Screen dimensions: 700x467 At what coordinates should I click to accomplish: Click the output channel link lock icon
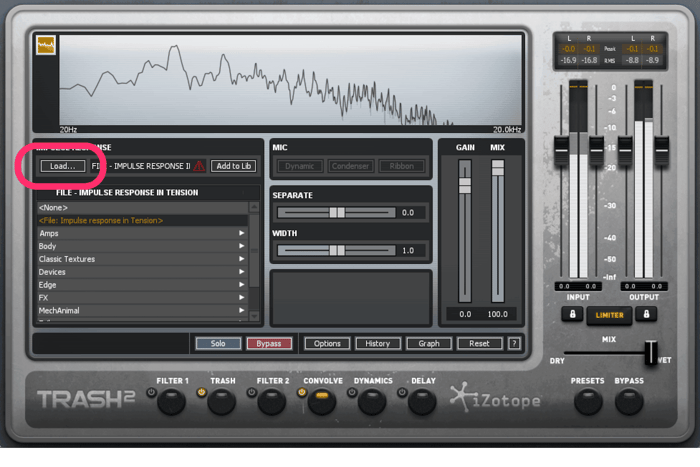(646, 314)
